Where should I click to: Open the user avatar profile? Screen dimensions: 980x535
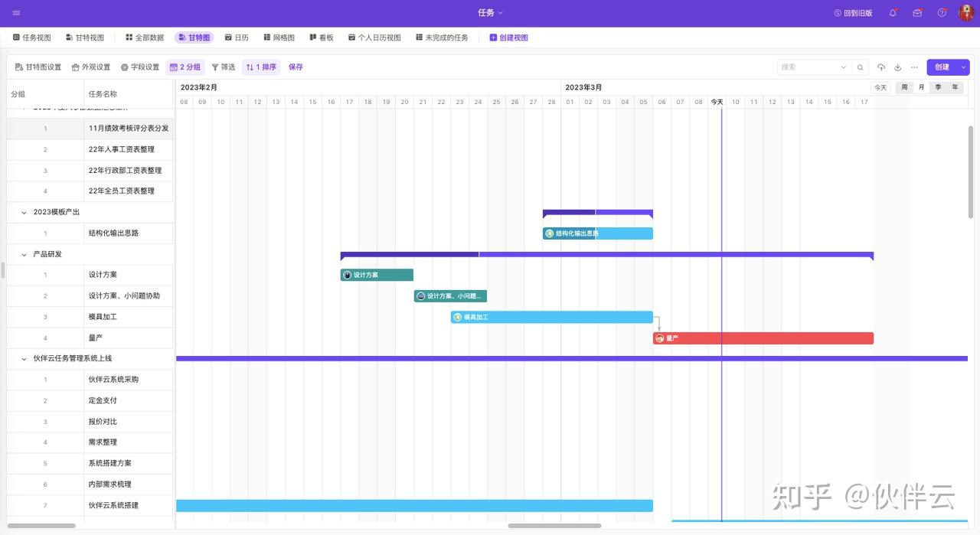[965, 13]
